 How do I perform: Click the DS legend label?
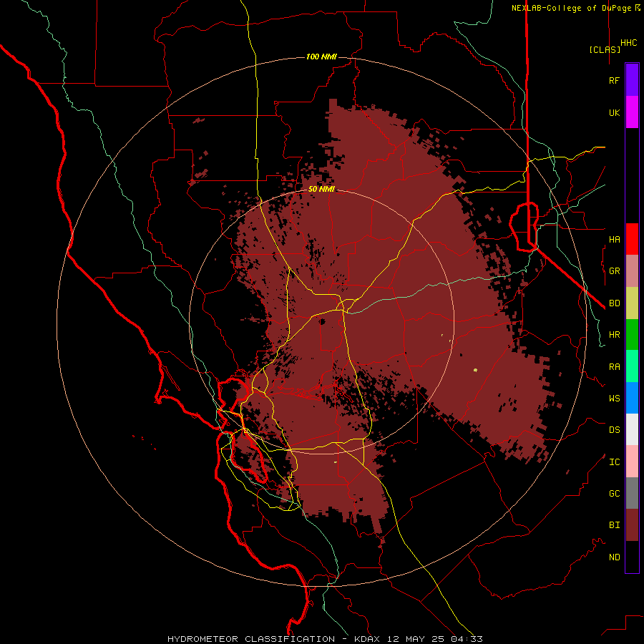click(x=614, y=430)
